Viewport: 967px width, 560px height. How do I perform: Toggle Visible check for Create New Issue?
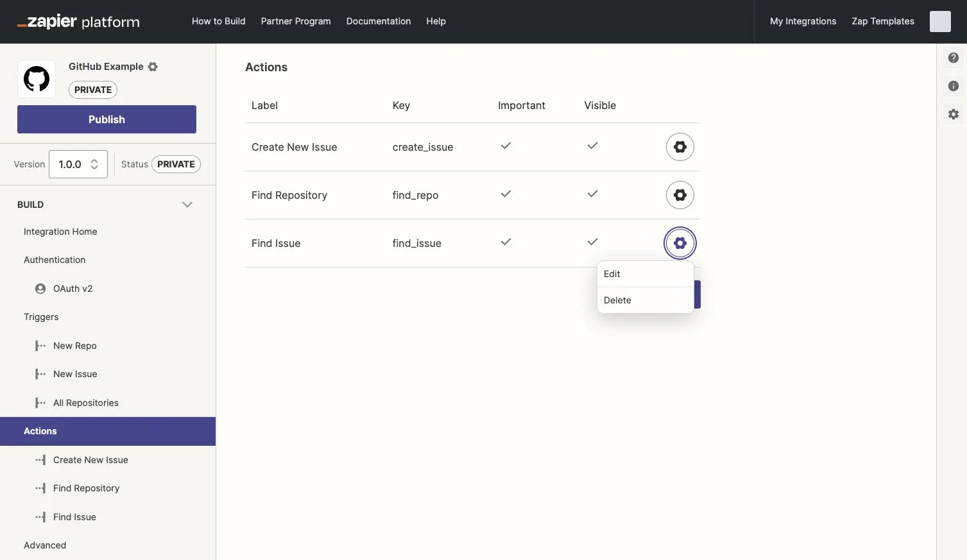(592, 146)
